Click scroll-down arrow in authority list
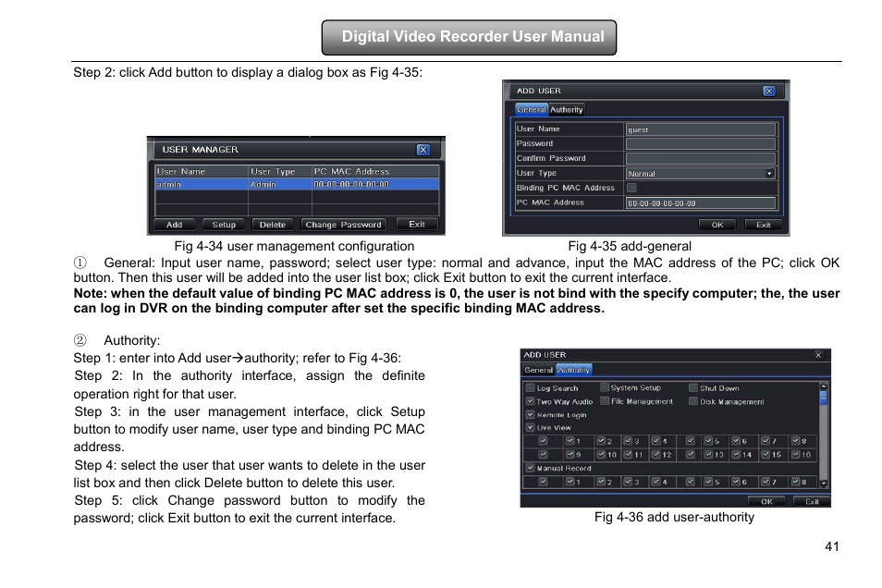Screen dimensions: 882x588 point(824,484)
